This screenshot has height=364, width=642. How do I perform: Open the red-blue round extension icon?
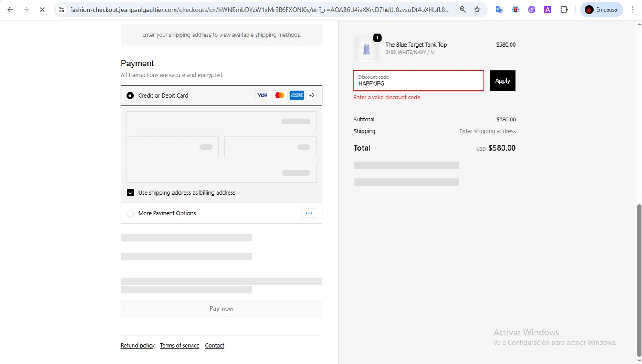pyautogui.click(x=515, y=9)
